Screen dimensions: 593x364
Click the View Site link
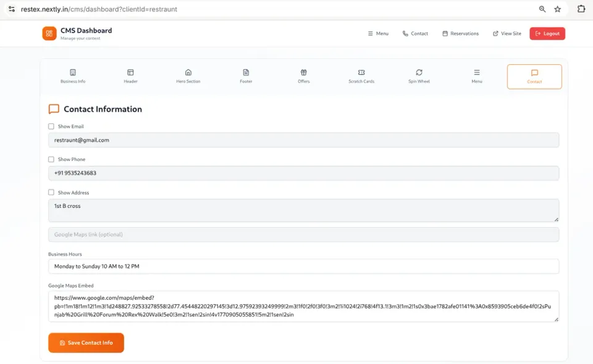[x=507, y=33]
